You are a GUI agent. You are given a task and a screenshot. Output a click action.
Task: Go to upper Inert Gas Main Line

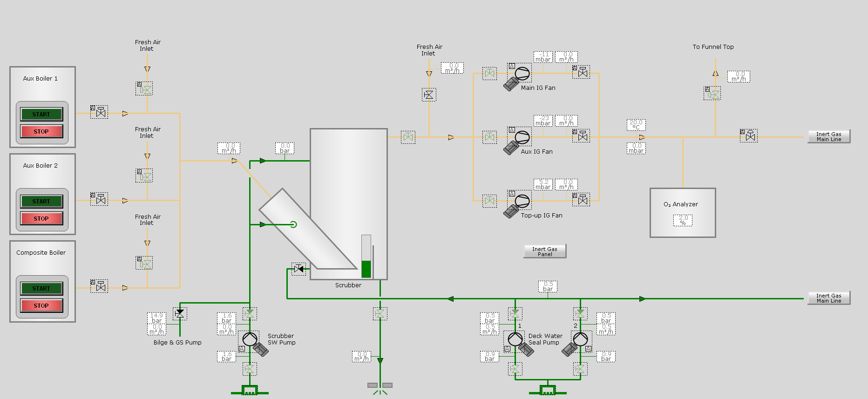pos(829,136)
